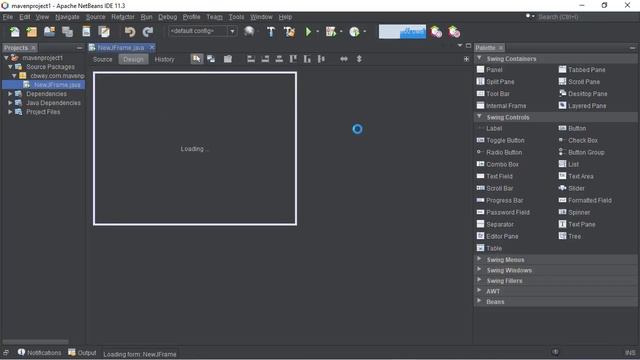Click the Save All toolbar icon

pos(67,31)
